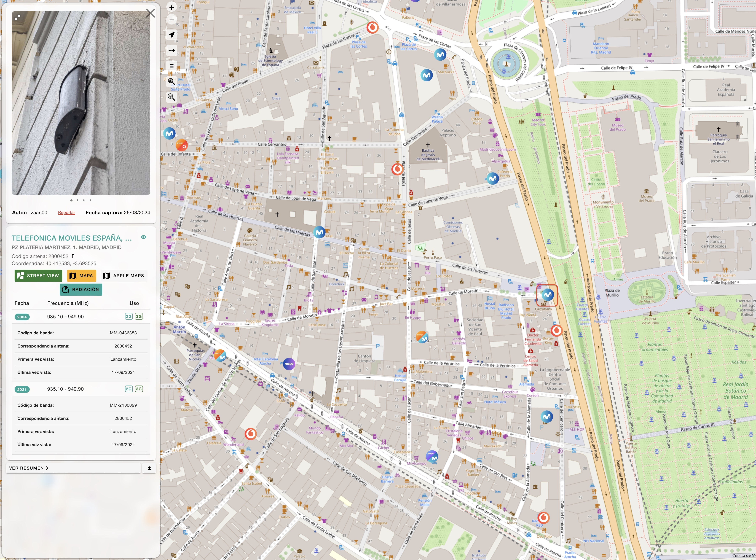Select Vodafone marker above Wonderland
This screenshot has height=560, width=756.
pyautogui.click(x=251, y=434)
